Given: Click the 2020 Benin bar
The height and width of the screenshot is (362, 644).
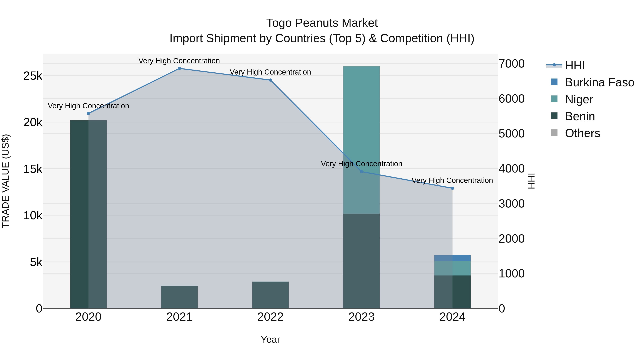Looking at the screenshot, I should point(88,214).
